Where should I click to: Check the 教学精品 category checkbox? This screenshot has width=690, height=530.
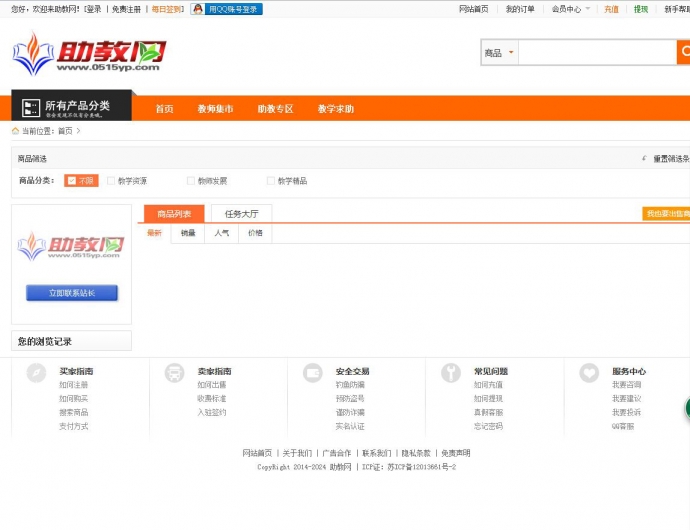(x=271, y=180)
